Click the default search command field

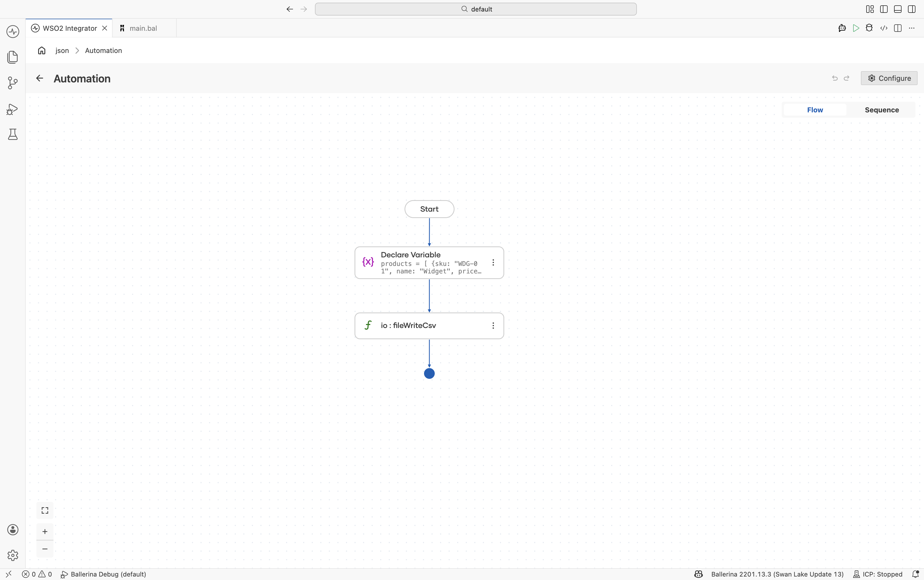[476, 9]
